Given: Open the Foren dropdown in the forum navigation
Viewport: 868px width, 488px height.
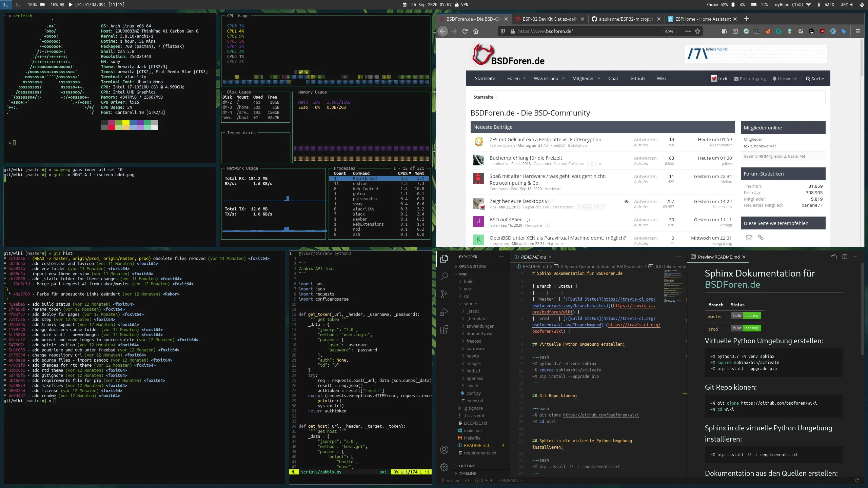Looking at the screenshot, I should coord(516,78).
